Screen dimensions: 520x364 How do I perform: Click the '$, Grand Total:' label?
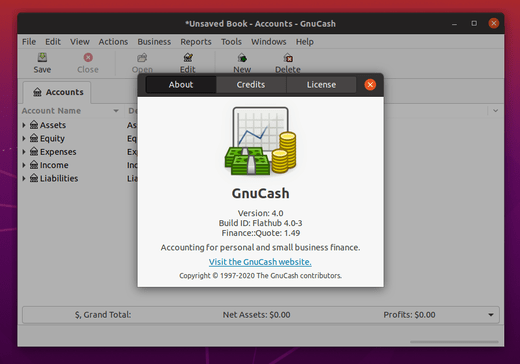coord(103,315)
